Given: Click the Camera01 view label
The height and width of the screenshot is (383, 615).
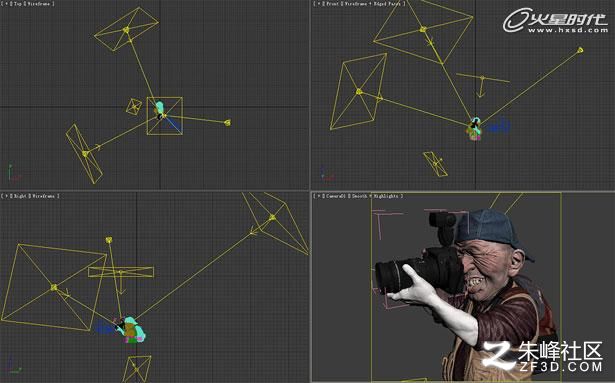Looking at the screenshot, I should click(x=336, y=195).
